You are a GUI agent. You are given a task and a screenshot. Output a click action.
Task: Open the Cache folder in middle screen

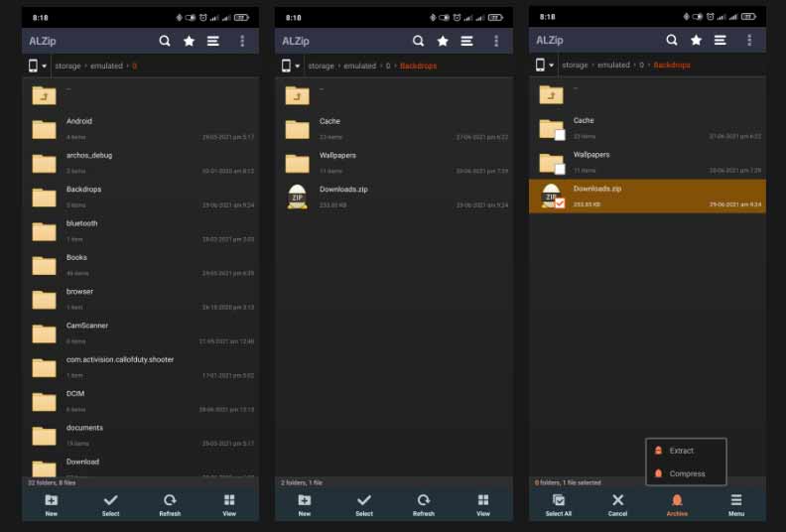tap(394, 128)
